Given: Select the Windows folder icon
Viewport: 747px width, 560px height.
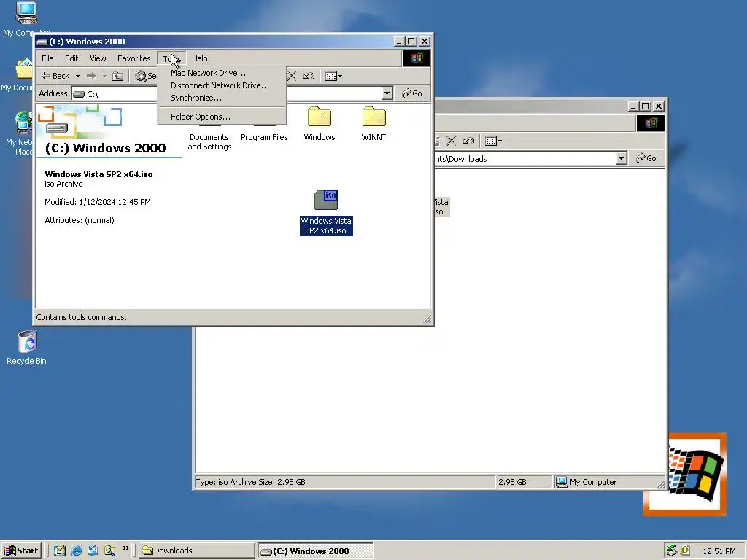Looking at the screenshot, I should coord(320,117).
